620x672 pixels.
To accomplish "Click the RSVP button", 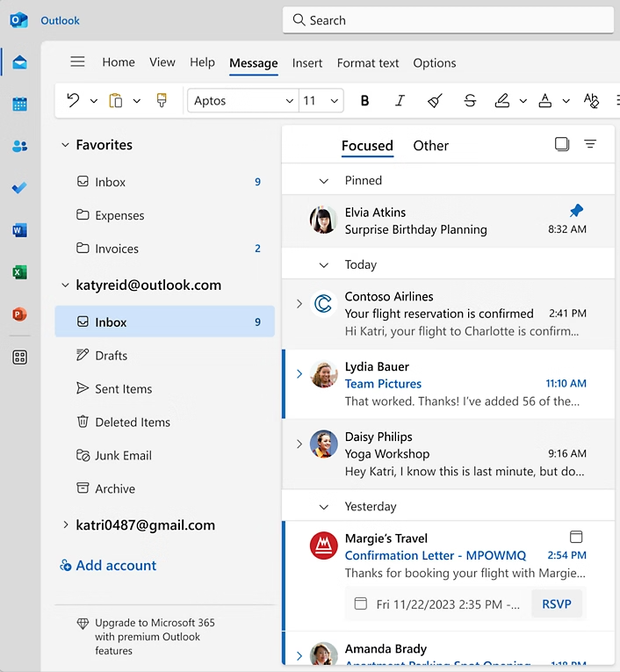I will click(x=557, y=603).
